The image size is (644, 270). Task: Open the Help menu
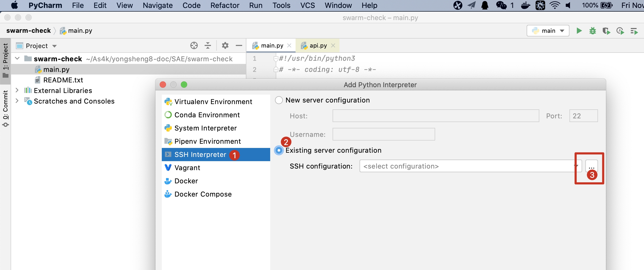[369, 5]
